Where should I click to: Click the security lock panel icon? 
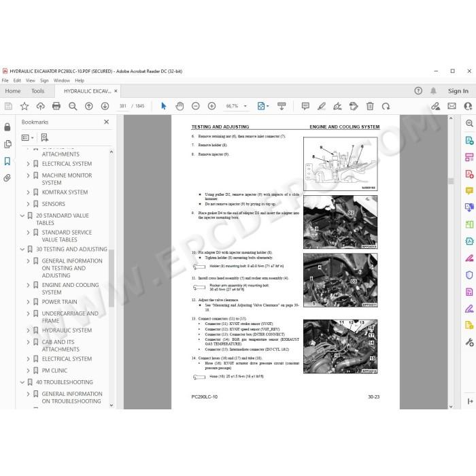pos(7,127)
